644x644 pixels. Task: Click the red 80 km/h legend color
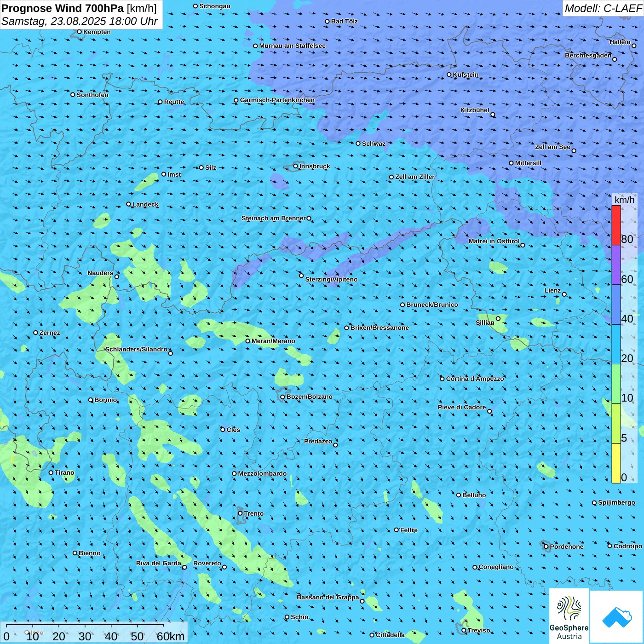616,225
